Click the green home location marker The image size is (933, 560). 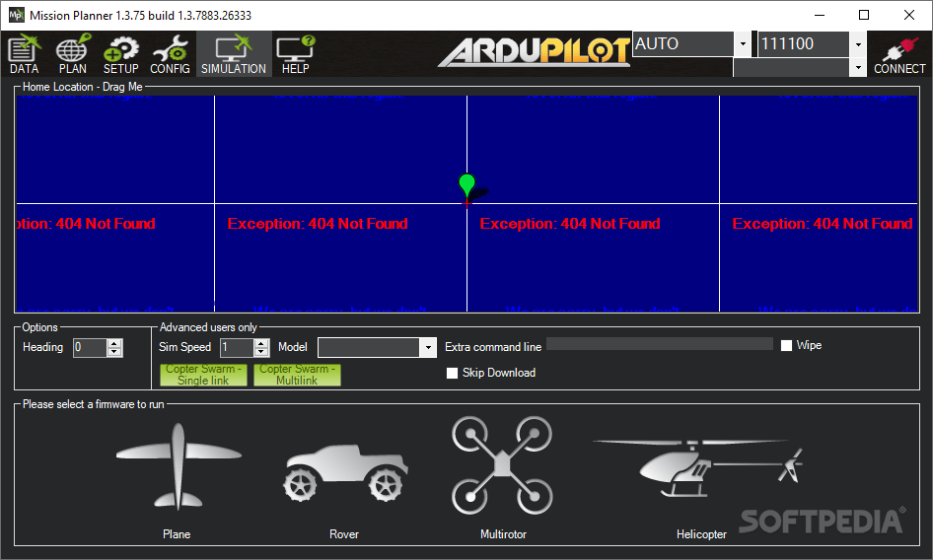click(x=467, y=187)
